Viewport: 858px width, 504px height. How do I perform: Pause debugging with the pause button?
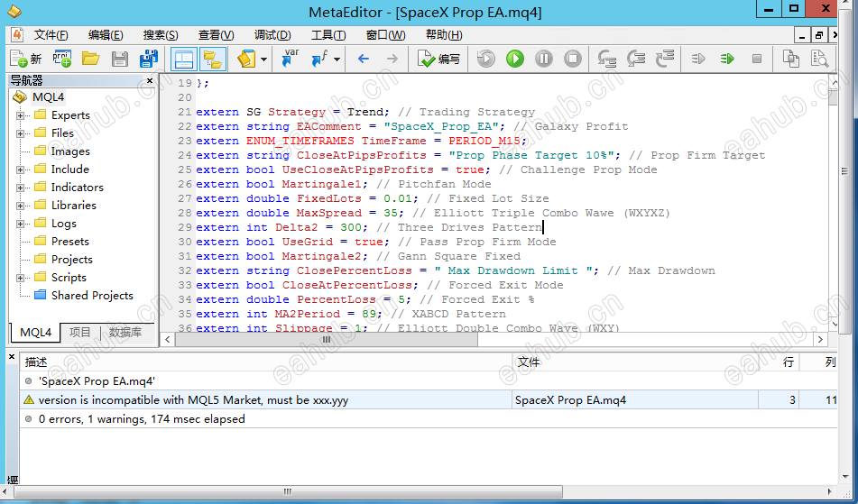(x=544, y=59)
